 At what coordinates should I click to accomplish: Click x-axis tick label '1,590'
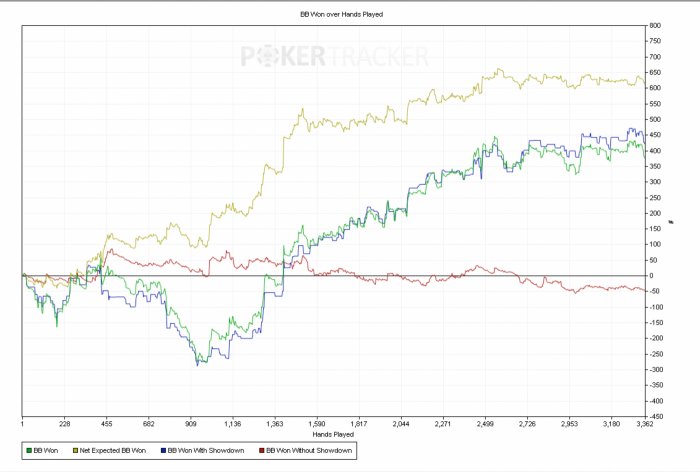[x=317, y=424]
